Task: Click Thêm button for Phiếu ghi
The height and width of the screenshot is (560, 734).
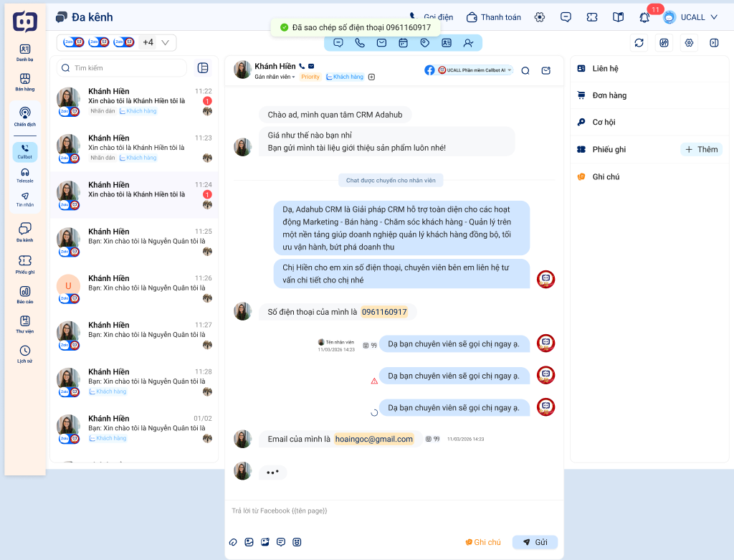Action: pos(701,149)
